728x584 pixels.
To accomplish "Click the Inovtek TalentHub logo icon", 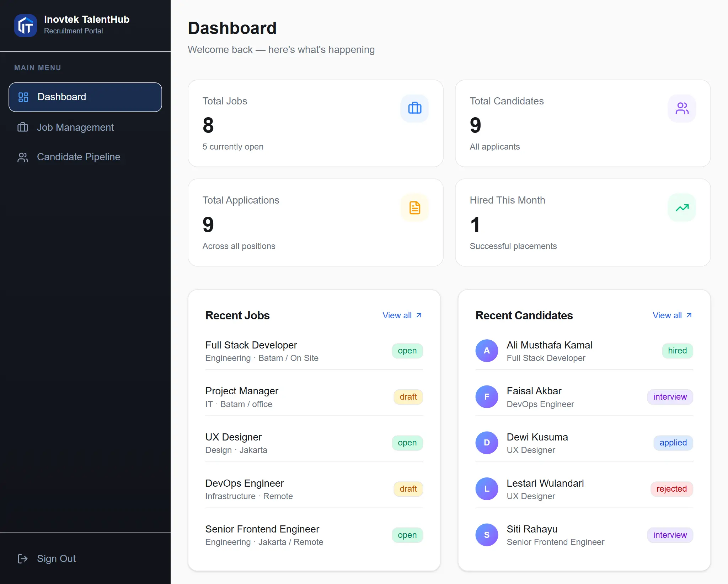I will pyautogui.click(x=26, y=25).
